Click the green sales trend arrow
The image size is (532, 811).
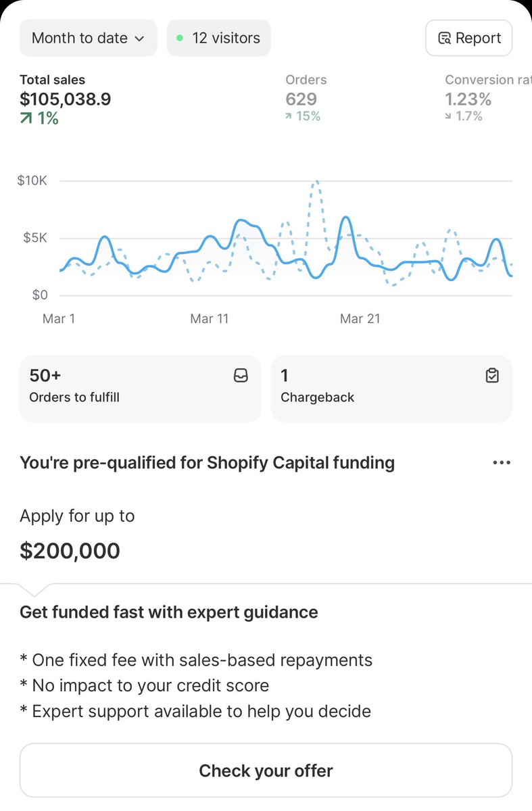point(26,119)
